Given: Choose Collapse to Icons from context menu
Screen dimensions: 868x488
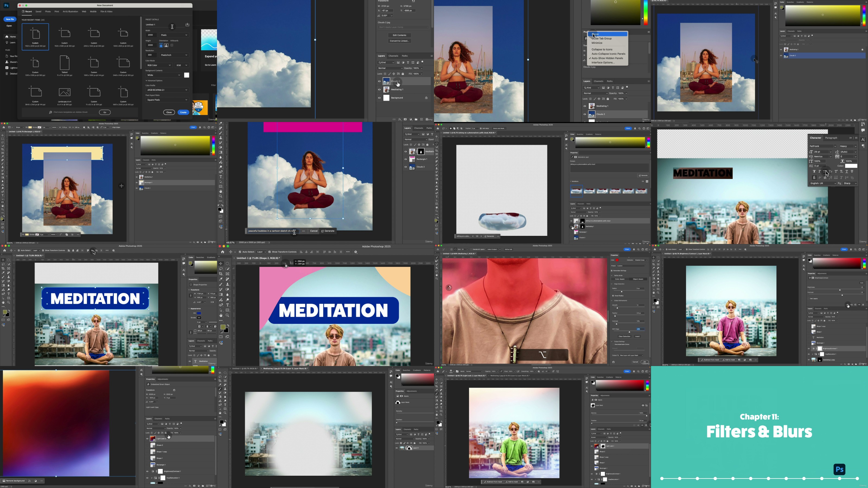Looking at the screenshot, I should coord(602,50).
